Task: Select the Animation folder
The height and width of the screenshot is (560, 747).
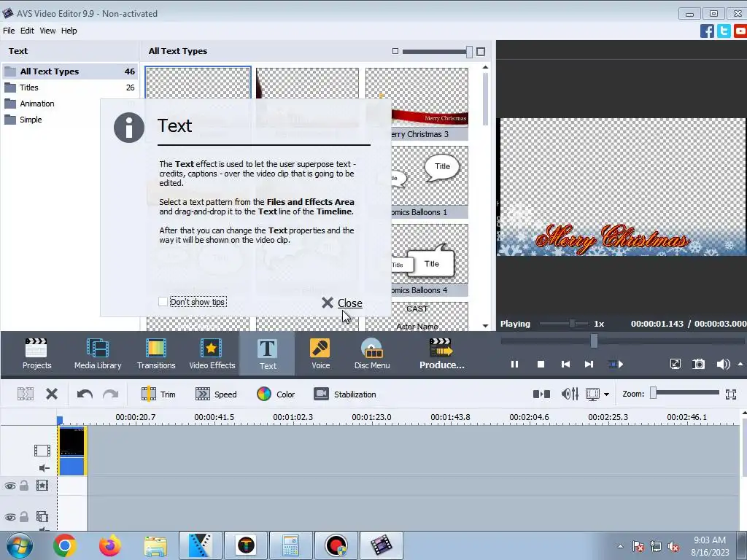Action: (70, 104)
